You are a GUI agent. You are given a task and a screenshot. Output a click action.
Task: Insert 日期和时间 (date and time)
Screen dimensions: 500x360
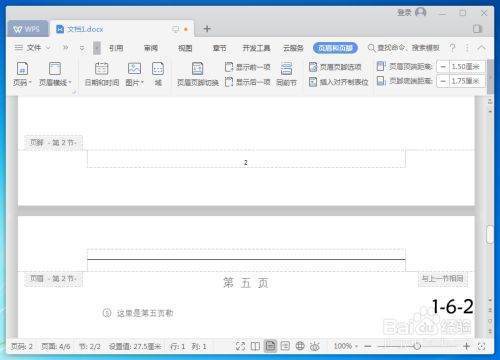point(102,74)
